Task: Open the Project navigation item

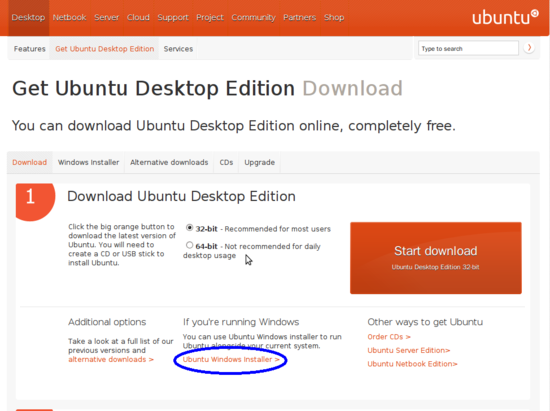Action: 210,18
